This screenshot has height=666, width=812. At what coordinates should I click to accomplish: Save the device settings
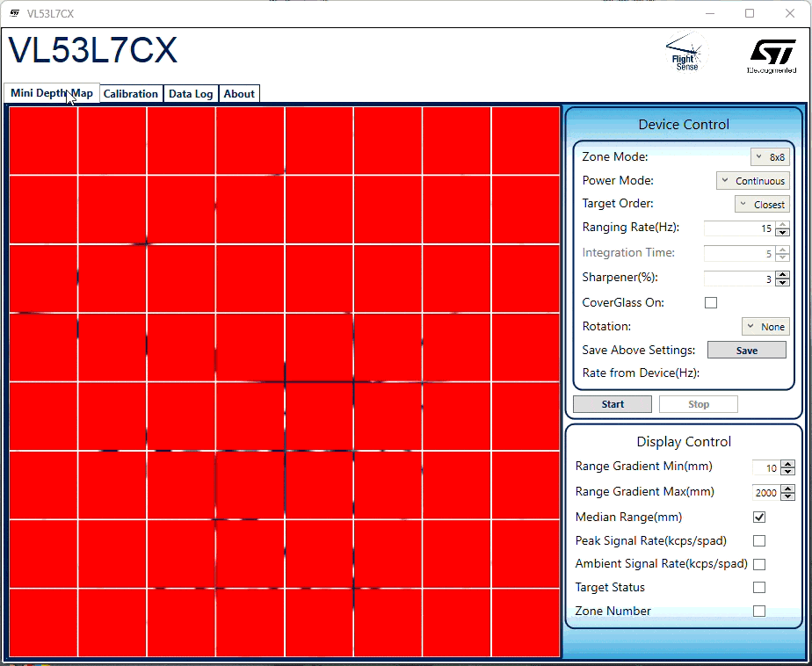coord(746,349)
